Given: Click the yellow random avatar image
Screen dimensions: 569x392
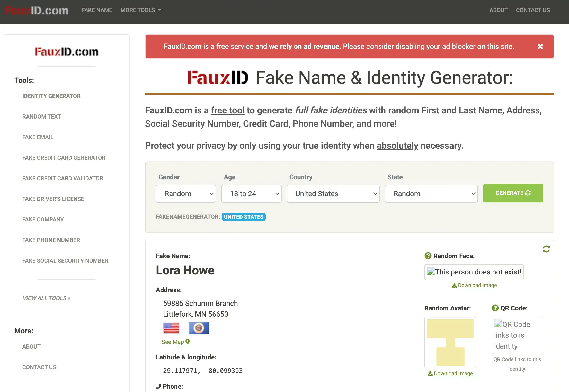Looking at the screenshot, I should coord(450,342).
